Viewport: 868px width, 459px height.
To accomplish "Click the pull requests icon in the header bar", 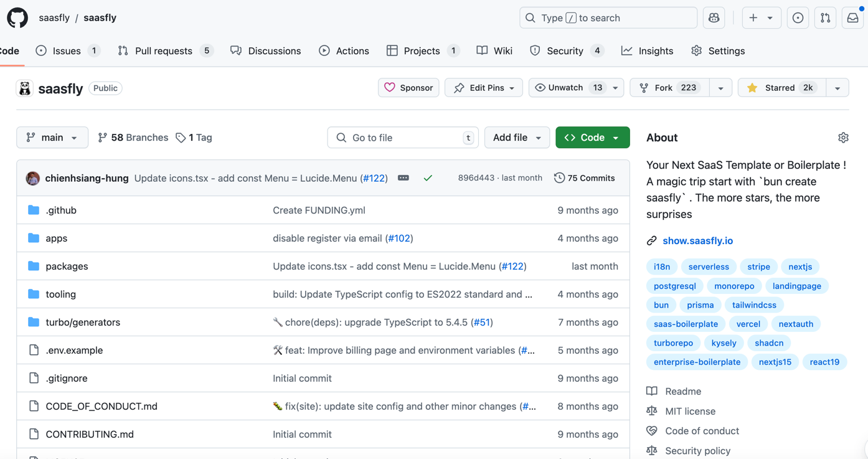I will click(x=825, y=17).
